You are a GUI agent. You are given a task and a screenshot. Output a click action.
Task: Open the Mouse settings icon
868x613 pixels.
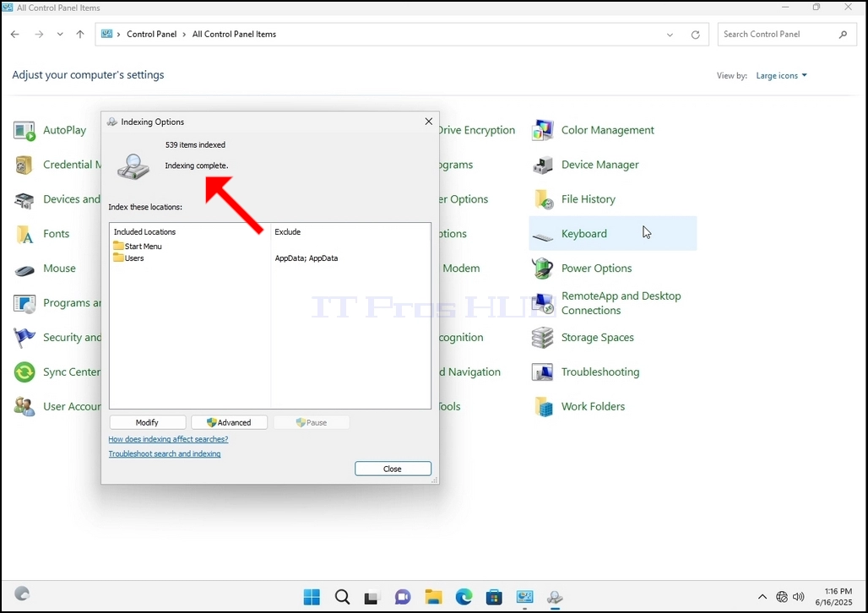click(24, 269)
